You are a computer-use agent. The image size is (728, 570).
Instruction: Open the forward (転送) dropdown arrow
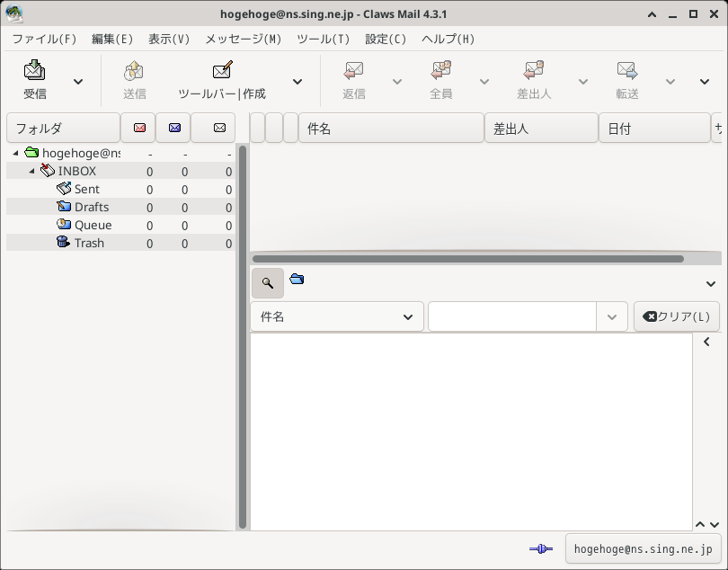point(670,82)
